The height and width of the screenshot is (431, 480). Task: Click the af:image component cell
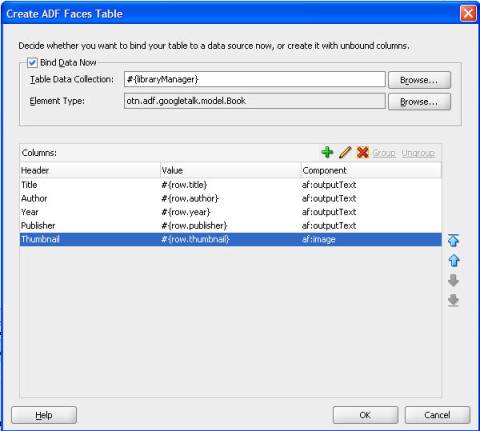click(x=371, y=239)
